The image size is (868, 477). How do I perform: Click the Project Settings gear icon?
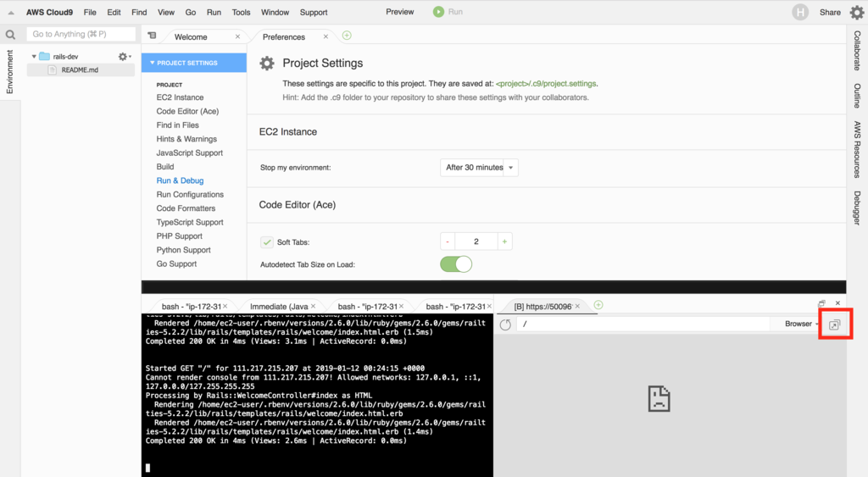[x=267, y=63]
